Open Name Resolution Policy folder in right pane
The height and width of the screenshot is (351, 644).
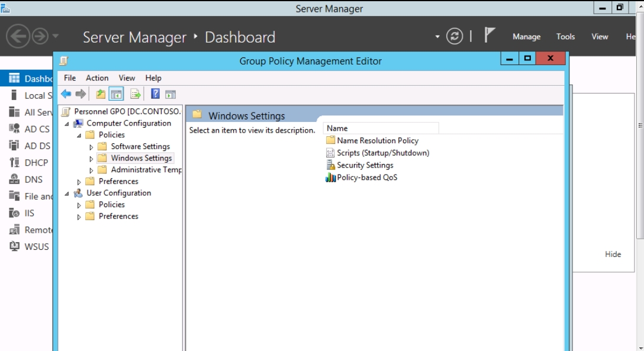coord(372,140)
